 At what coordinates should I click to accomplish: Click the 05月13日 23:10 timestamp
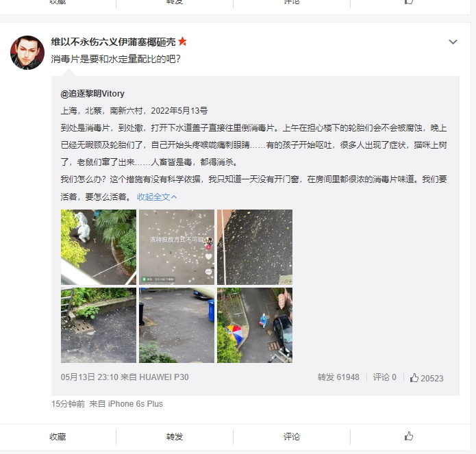(89, 377)
